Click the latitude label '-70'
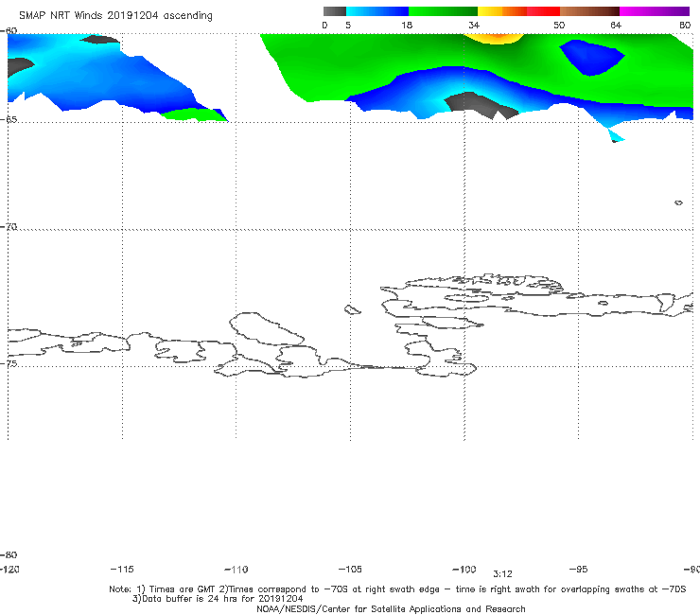Screen dimensions: 700x615 tap(9, 227)
